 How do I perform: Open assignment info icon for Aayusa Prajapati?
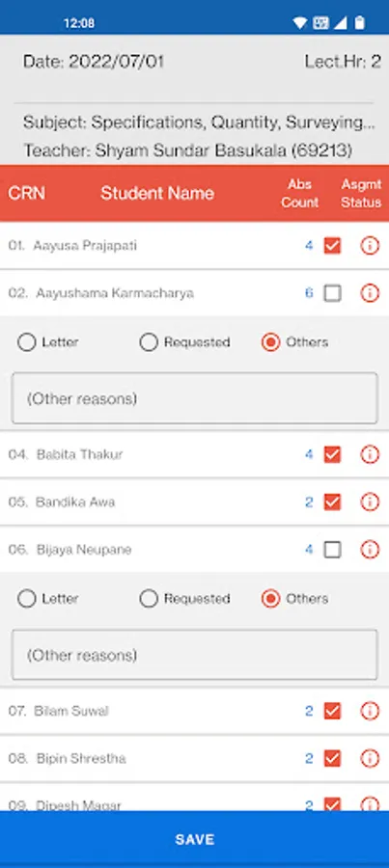coord(370,245)
